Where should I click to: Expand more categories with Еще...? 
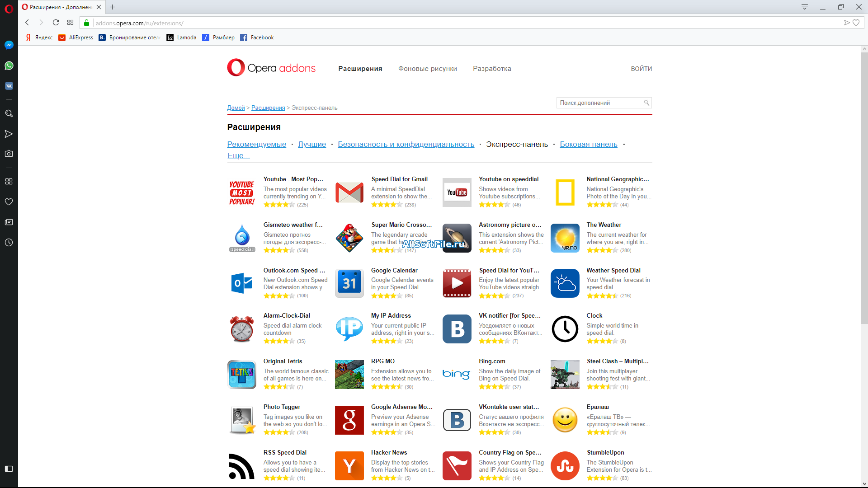point(238,155)
